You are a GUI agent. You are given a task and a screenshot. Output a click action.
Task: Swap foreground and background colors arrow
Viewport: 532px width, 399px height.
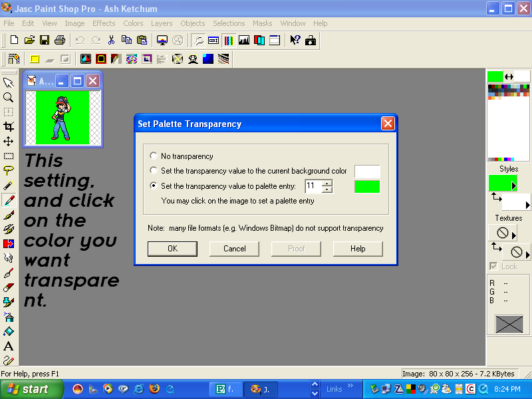509,76
